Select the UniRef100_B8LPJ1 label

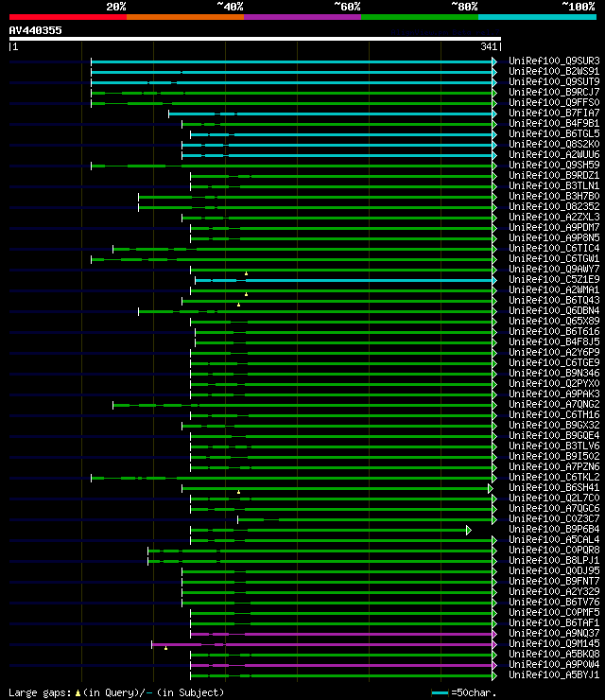pyautogui.click(x=554, y=561)
